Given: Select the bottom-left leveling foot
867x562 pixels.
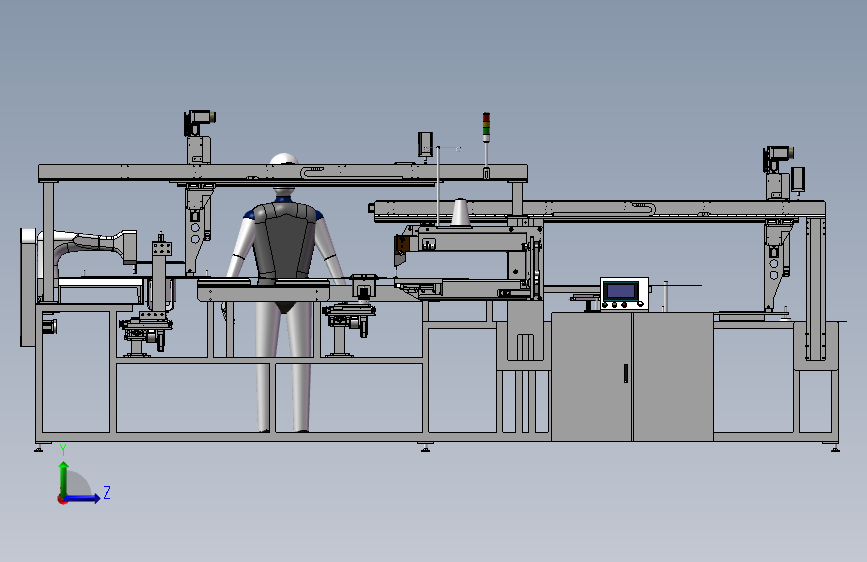Looking at the screenshot, I should click(x=39, y=448).
